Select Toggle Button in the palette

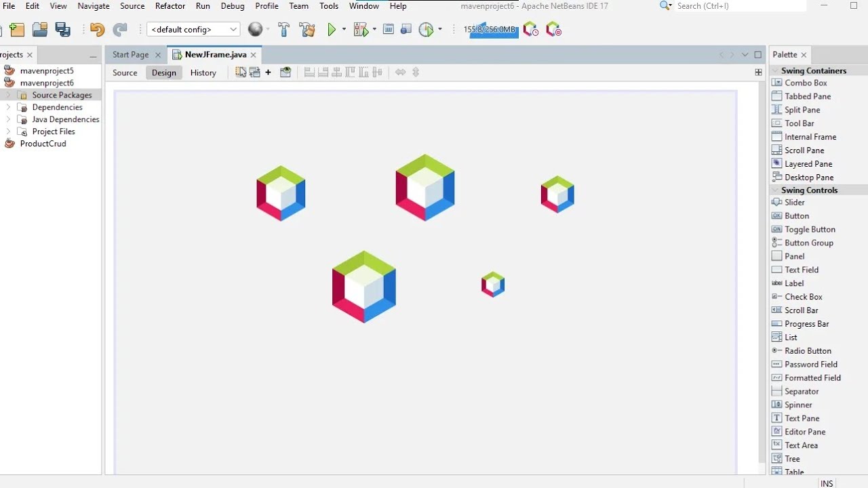click(809, 229)
